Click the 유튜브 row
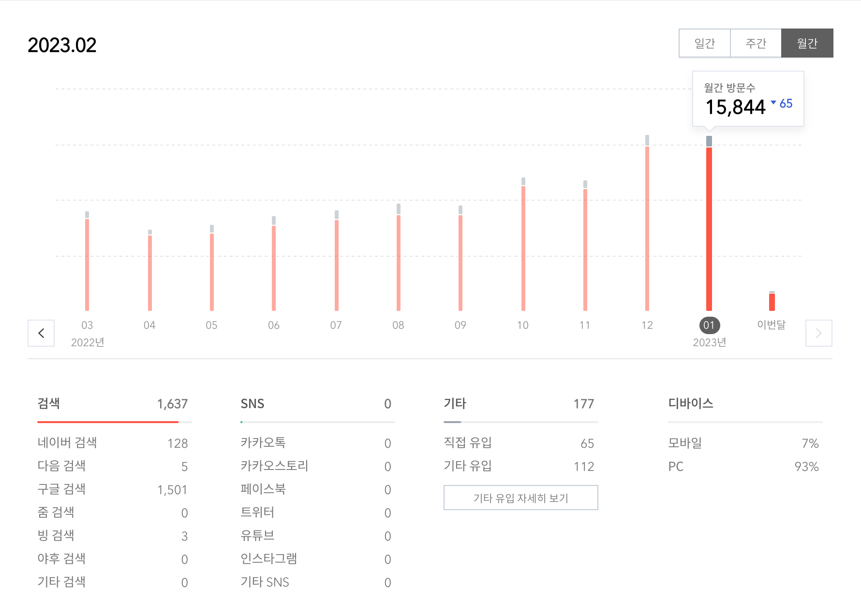The height and width of the screenshot is (616, 861). click(x=316, y=536)
